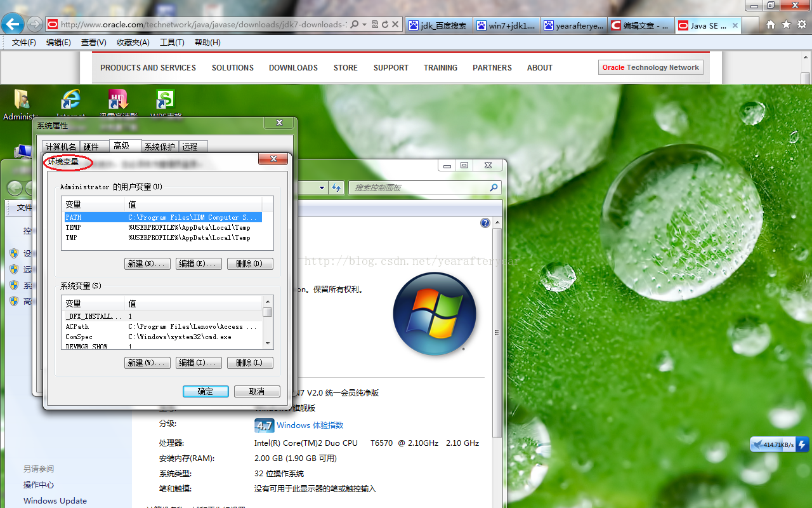
Task: Click the system variables list up-scroll arrow
Action: coord(268,301)
